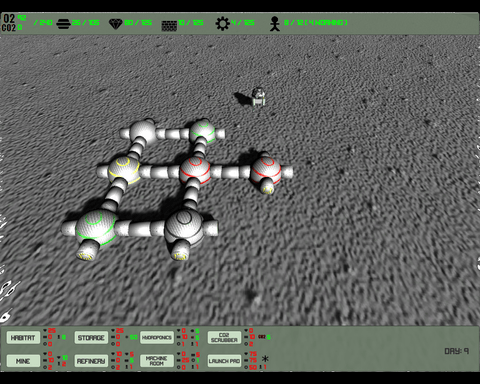
Task: Click the Habitat build button
Action: click(23, 338)
